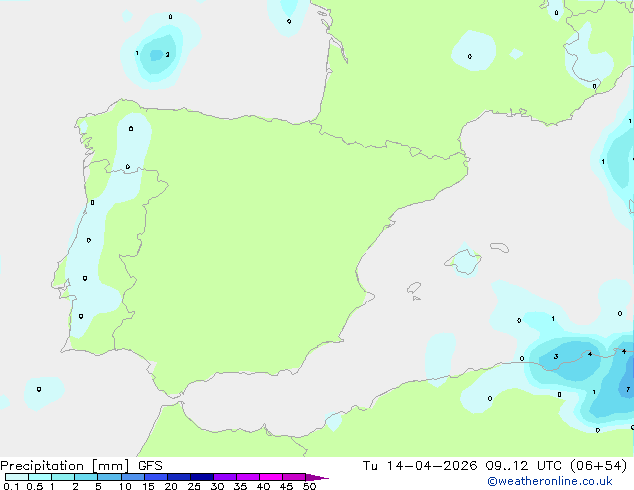Click the '7' precipitation value on the map

(628, 389)
